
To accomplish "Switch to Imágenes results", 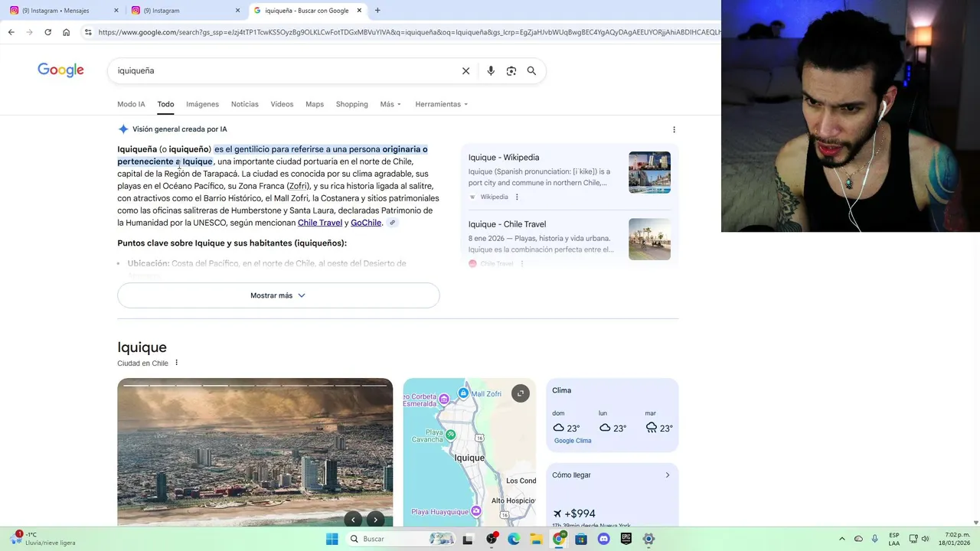I will tap(202, 104).
